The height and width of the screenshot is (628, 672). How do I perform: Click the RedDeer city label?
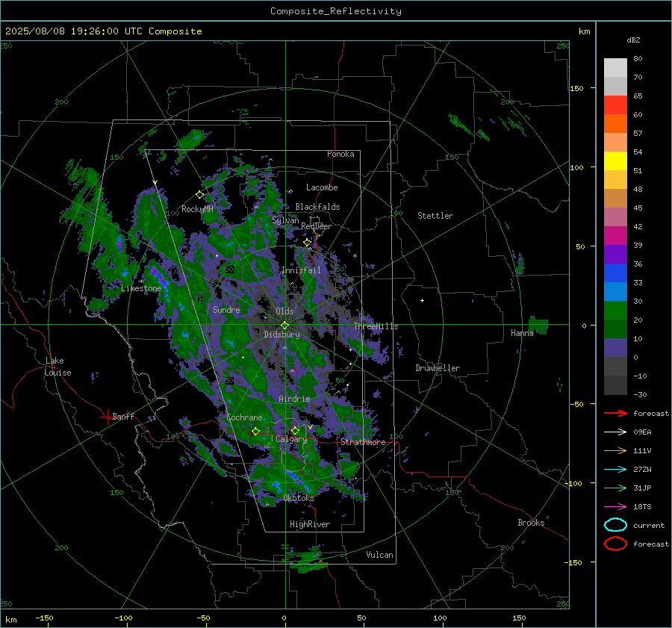pos(317,226)
